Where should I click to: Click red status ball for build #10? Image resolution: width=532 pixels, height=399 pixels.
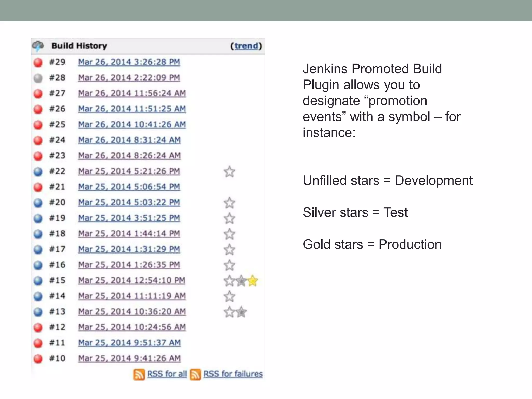tap(38, 358)
